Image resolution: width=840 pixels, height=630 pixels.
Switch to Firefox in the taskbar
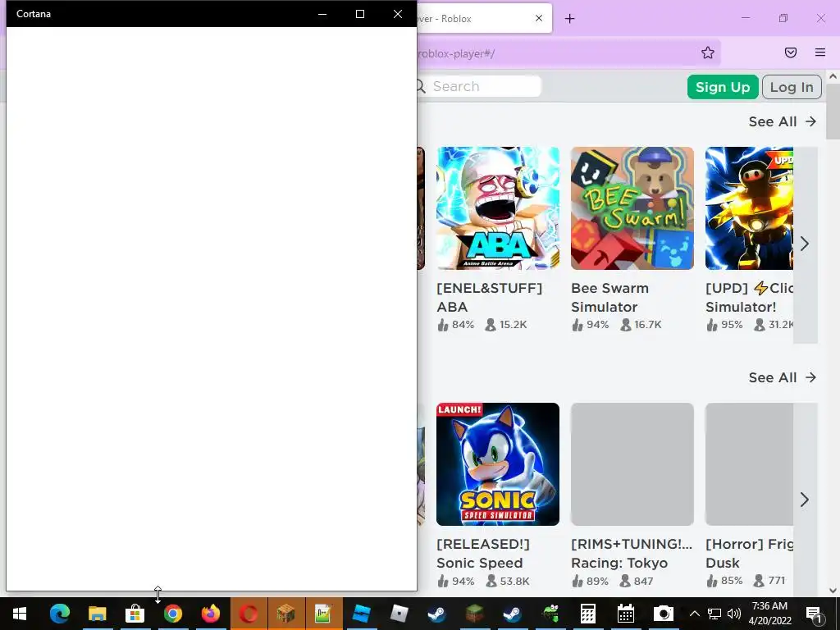click(211, 614)
